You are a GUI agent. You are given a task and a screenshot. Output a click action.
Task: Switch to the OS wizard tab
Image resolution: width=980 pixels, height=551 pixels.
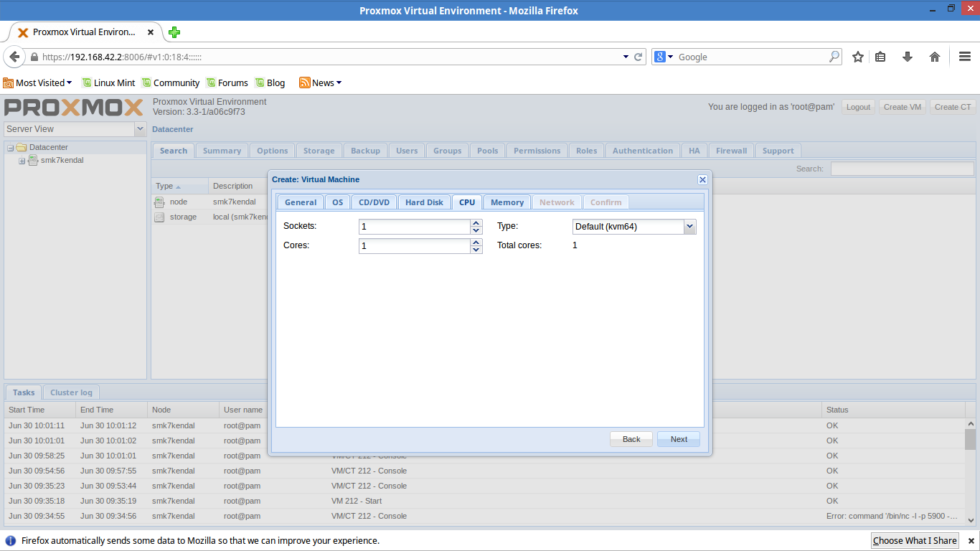tap(337, 202)
